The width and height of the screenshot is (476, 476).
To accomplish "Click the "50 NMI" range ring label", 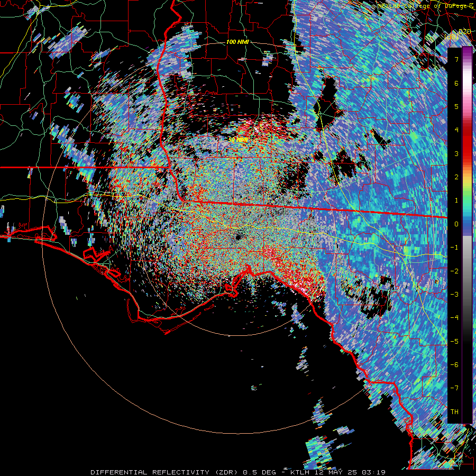I will tap(239, 140).
